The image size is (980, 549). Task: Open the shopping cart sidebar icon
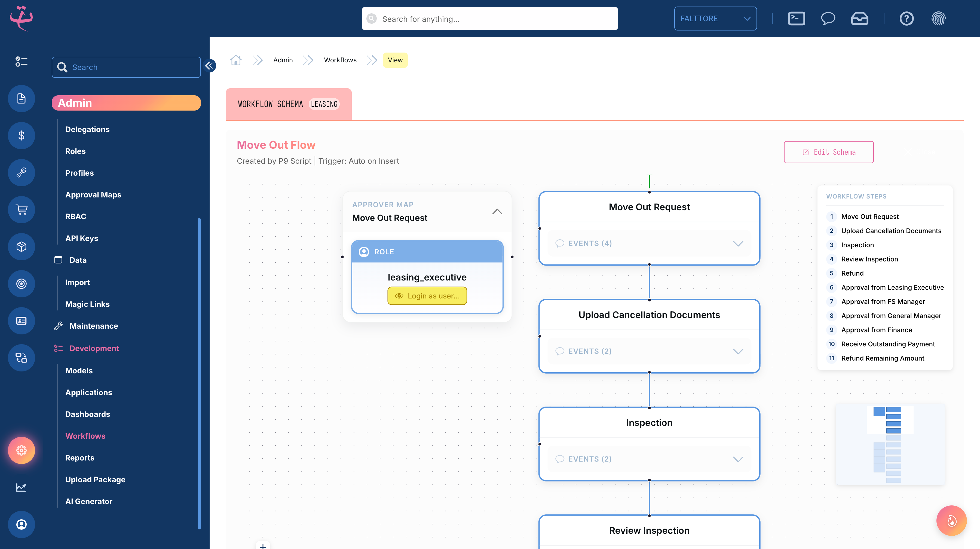point(21,209)
